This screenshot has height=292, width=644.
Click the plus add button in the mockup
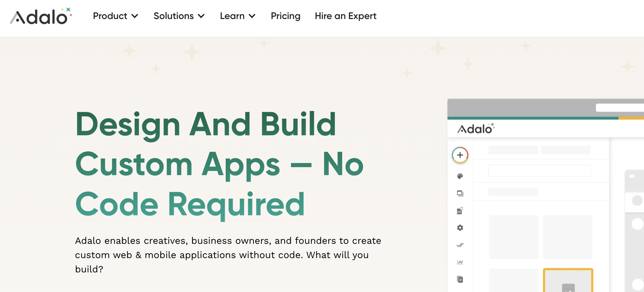460,155
